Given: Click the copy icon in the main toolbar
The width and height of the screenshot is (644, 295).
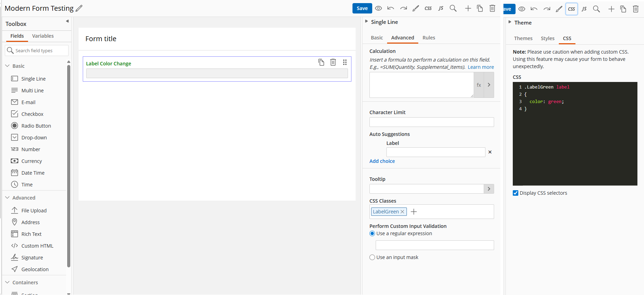Looking at the screenshot, I should 480,8.
